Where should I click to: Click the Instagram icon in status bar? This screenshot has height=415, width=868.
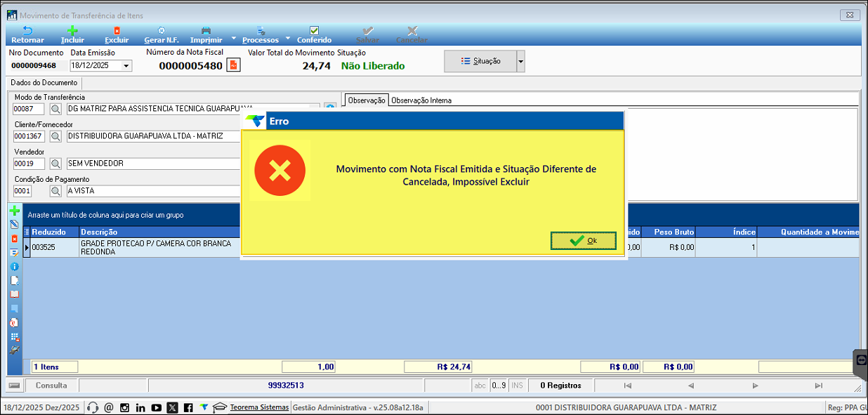coord(124,407)
